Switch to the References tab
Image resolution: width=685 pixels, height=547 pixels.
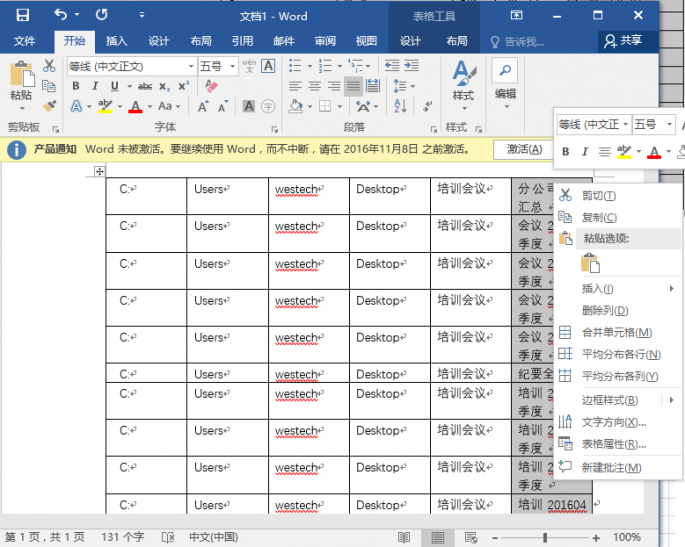pos(242,41)
